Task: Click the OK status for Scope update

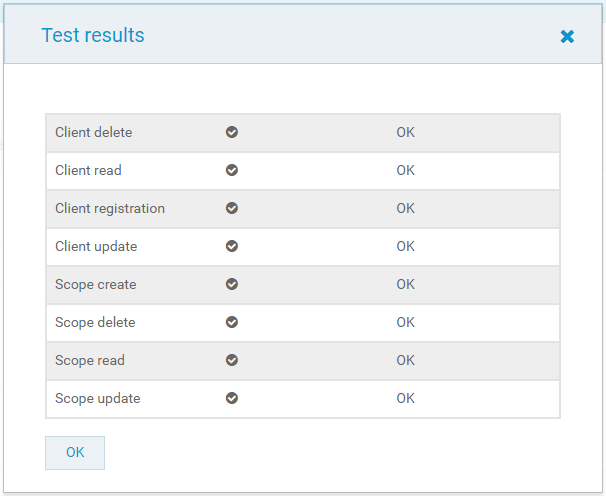Action: (405, 398)
